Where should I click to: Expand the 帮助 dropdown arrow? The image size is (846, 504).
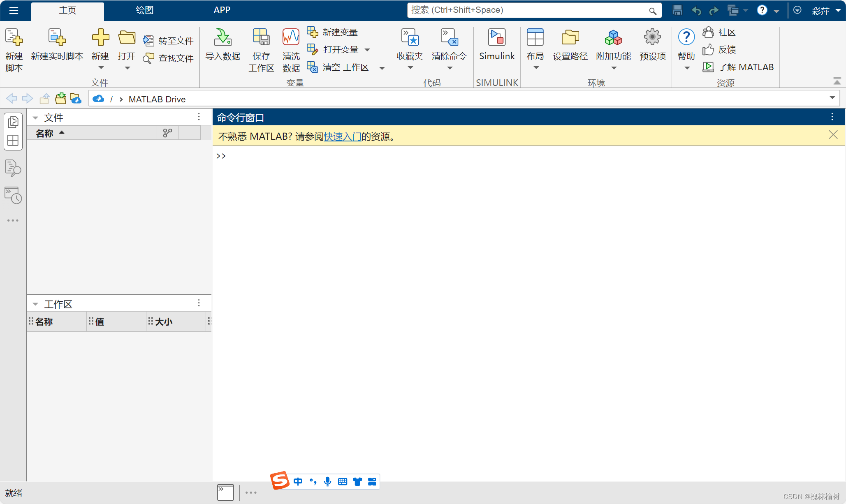click(x=687, y=68)
